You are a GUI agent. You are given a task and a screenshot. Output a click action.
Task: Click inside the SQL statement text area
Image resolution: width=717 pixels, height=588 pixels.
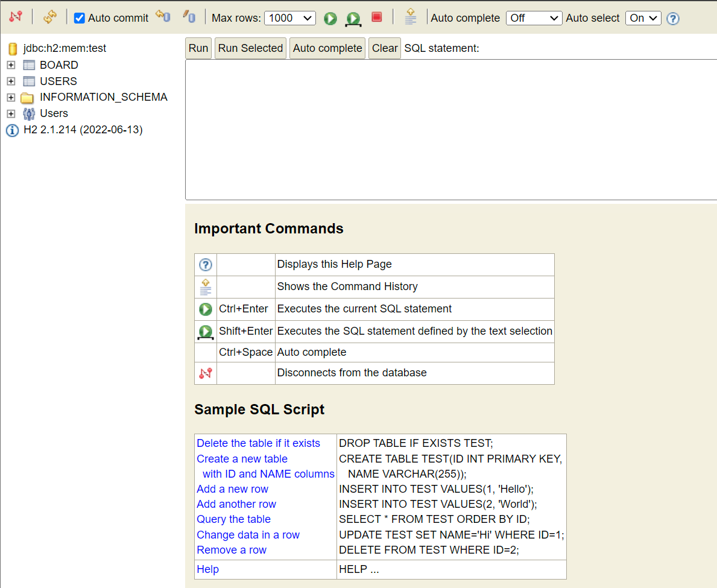tap(451, 130)
